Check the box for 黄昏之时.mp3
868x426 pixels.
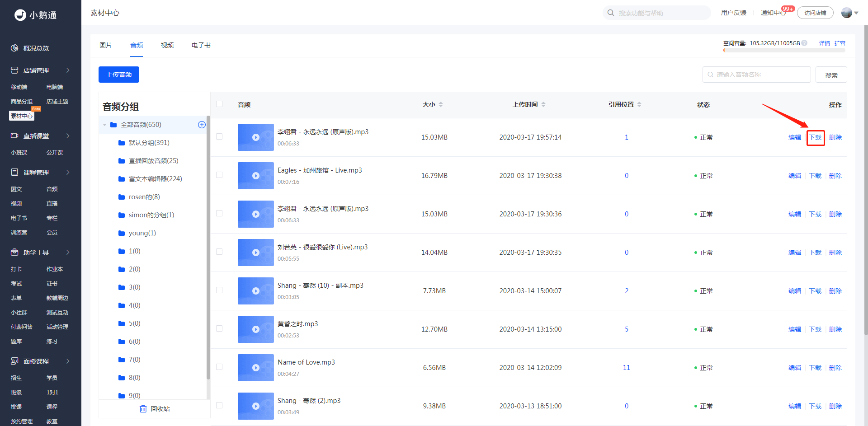point(219,328)
